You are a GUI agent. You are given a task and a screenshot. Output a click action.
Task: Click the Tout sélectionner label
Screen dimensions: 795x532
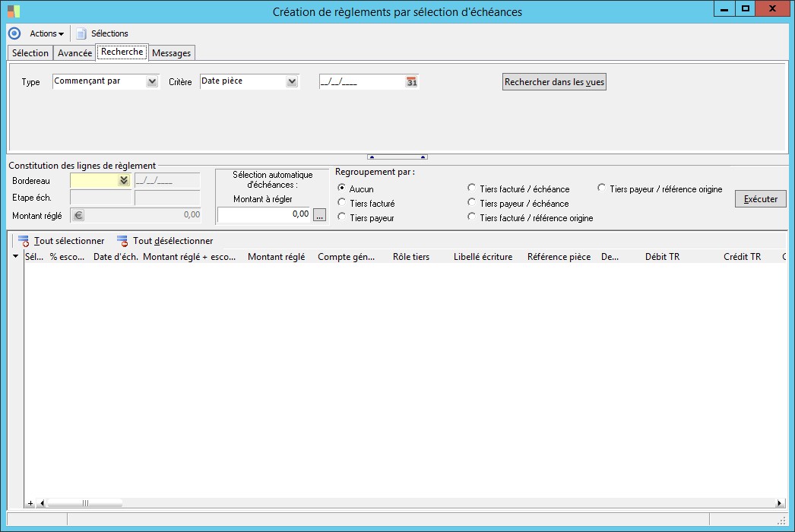69,241
